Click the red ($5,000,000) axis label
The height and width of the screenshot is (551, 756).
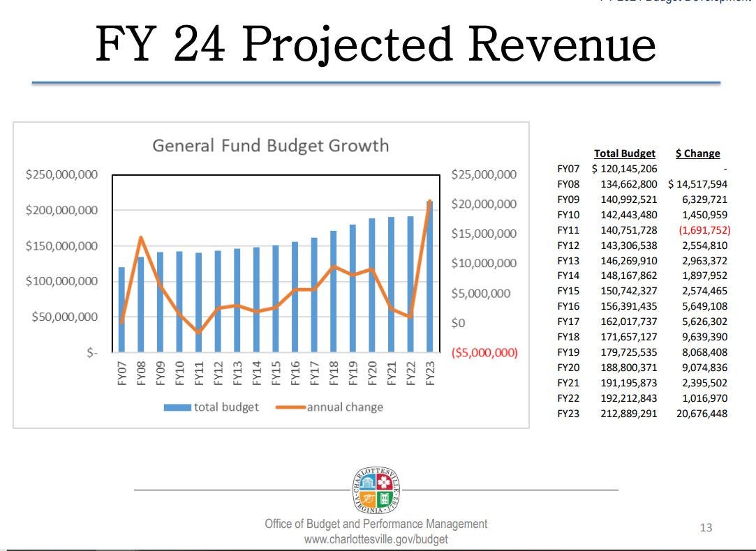coord(484,352)
